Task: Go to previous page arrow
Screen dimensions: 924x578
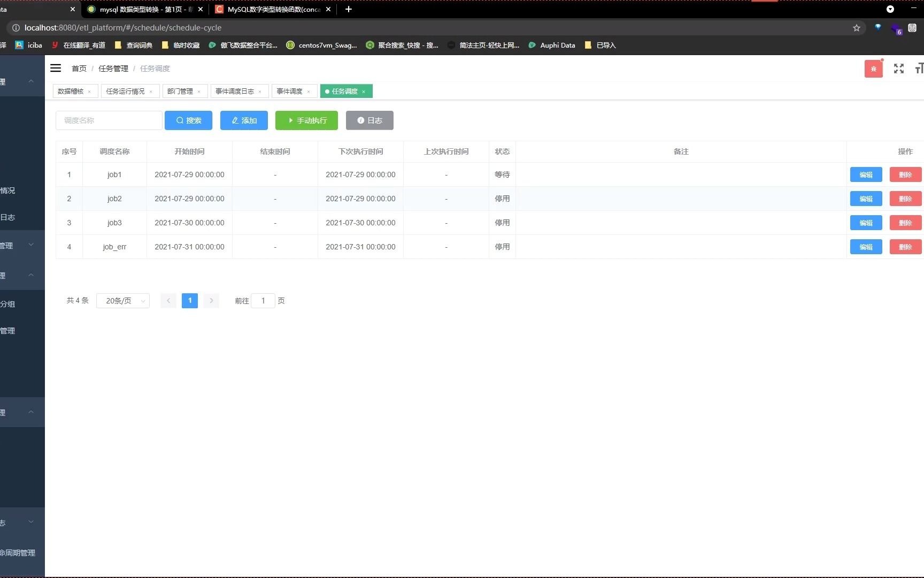Action: click(x=168, y=301)
